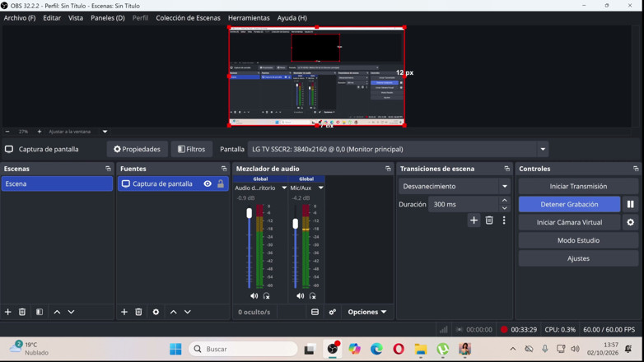Image resolution: width=644 pixels, height=362 pixels.
Task: Click Iniciar Transmisión button
Action: 578,186
